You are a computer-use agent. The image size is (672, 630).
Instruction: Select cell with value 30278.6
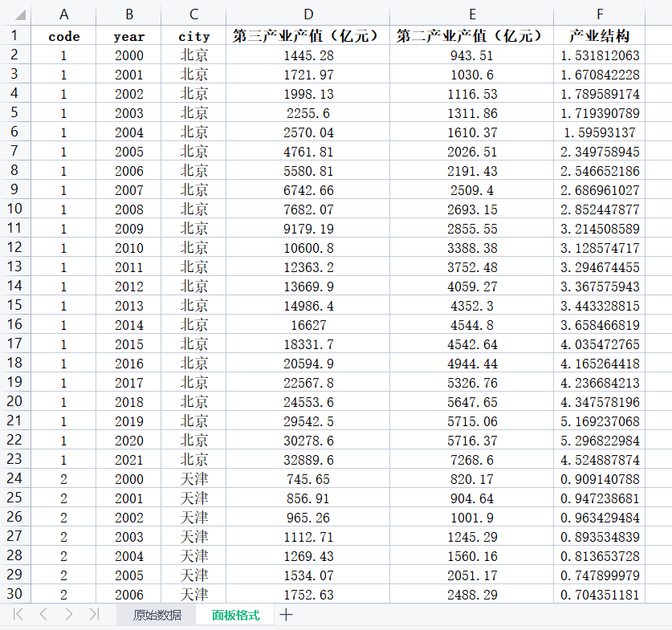308,441
